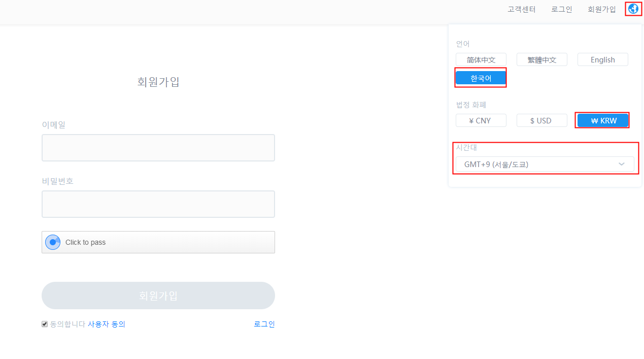Viewport: 644px width, 359px height.
Task: Open the globe language settings icon
Action: 633,9
